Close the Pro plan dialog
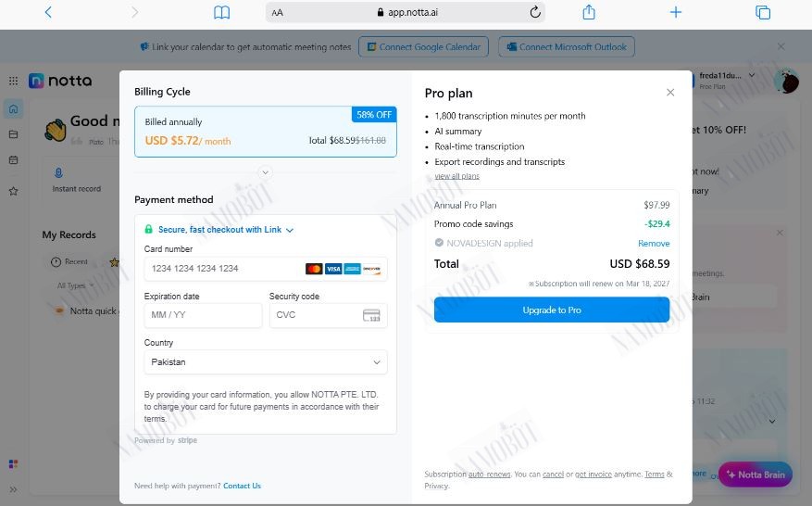The height and width of the screenshot is (506, 812). click(x=670, y=93)
